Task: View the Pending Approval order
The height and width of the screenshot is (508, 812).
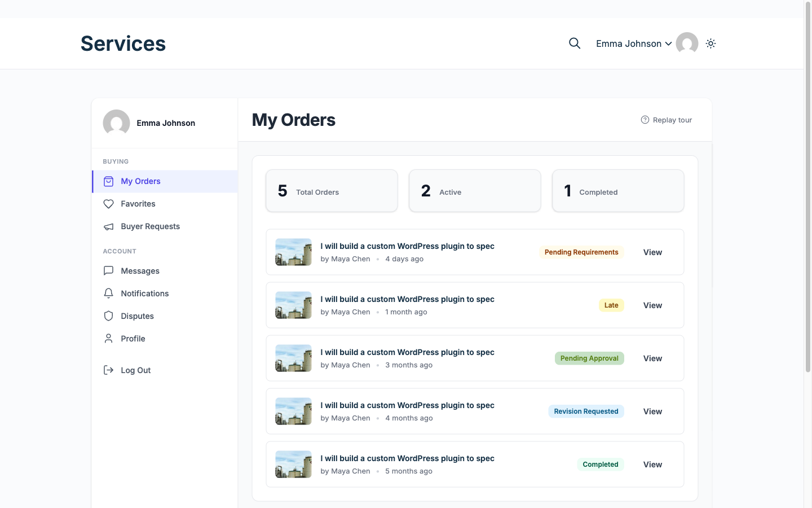Action: [x=652, y=358]
